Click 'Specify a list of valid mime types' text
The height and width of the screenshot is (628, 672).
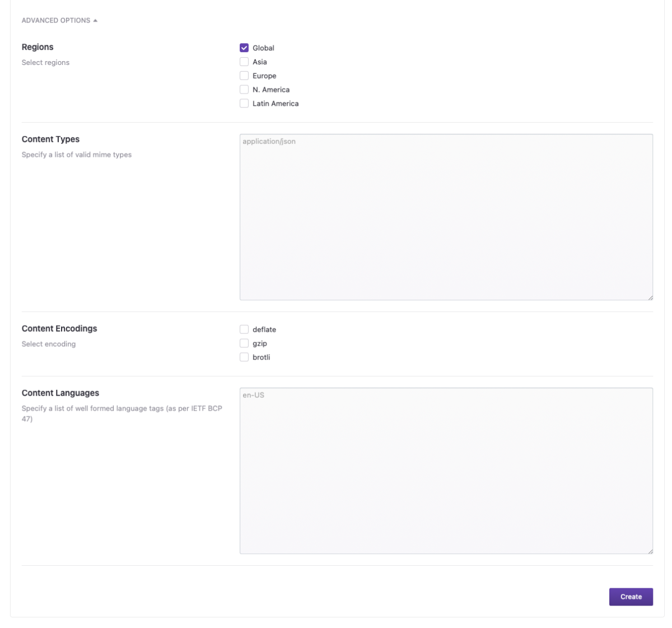(77, 155)
